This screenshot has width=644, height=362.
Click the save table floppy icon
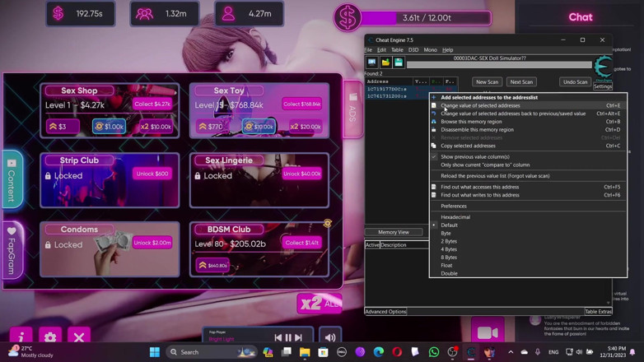click(x=399, y=63)
